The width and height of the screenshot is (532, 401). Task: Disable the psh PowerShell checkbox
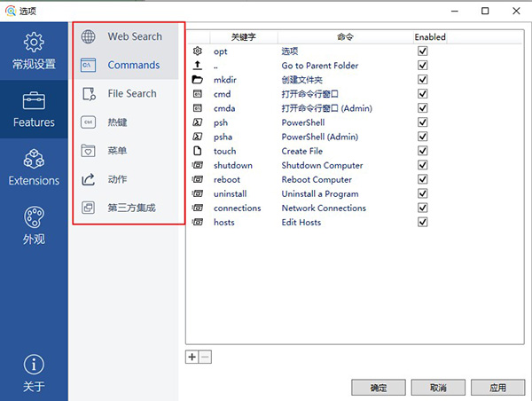pos(422,122)
